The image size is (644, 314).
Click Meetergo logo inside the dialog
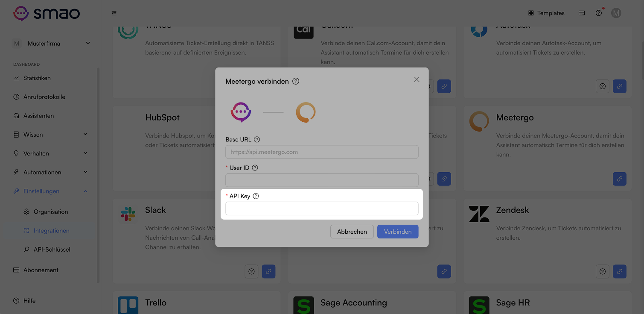[306, 112]
